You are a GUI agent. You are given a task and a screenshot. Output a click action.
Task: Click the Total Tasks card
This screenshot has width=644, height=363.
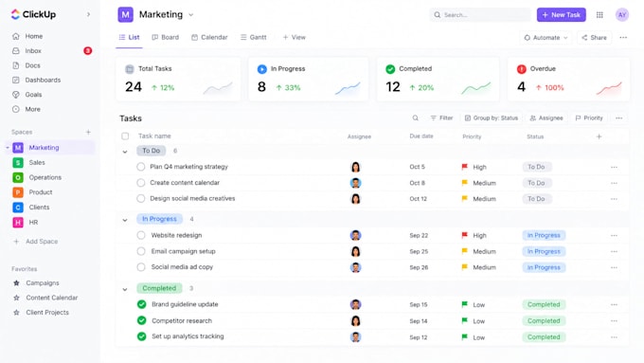coord(178,79)
